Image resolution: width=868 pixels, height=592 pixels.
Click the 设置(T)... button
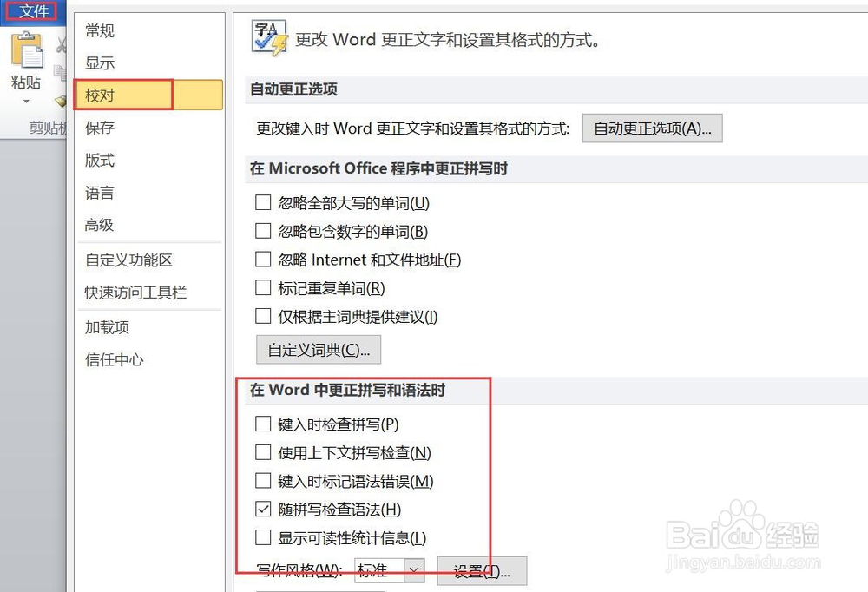[482, 571]
